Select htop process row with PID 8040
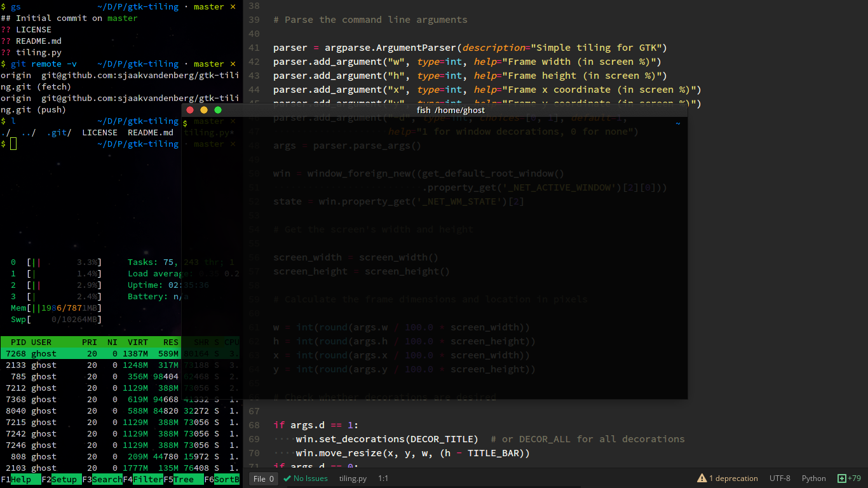Image resolution: width=868 pixels, height=488 pixels. click(120, 411)
